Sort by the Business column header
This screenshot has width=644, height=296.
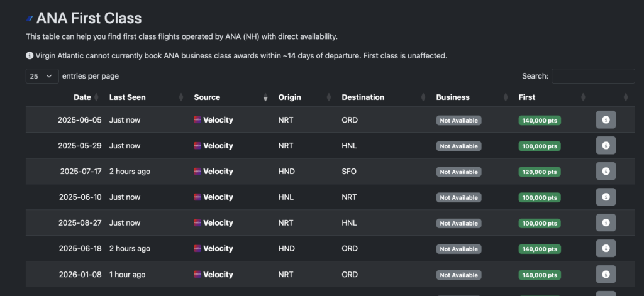(x=453, y=97)
